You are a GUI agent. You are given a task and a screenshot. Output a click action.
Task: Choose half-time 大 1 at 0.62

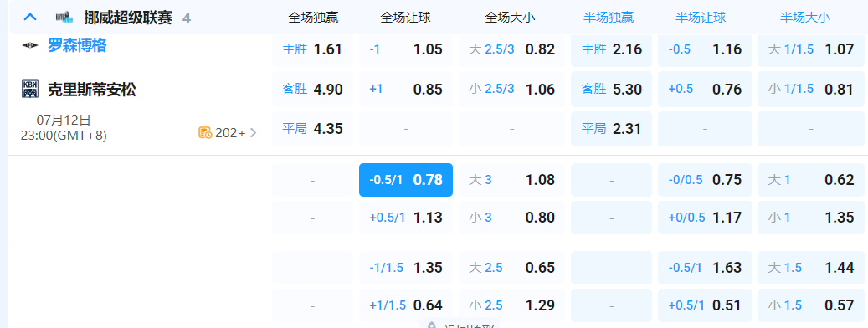[811, 180]
